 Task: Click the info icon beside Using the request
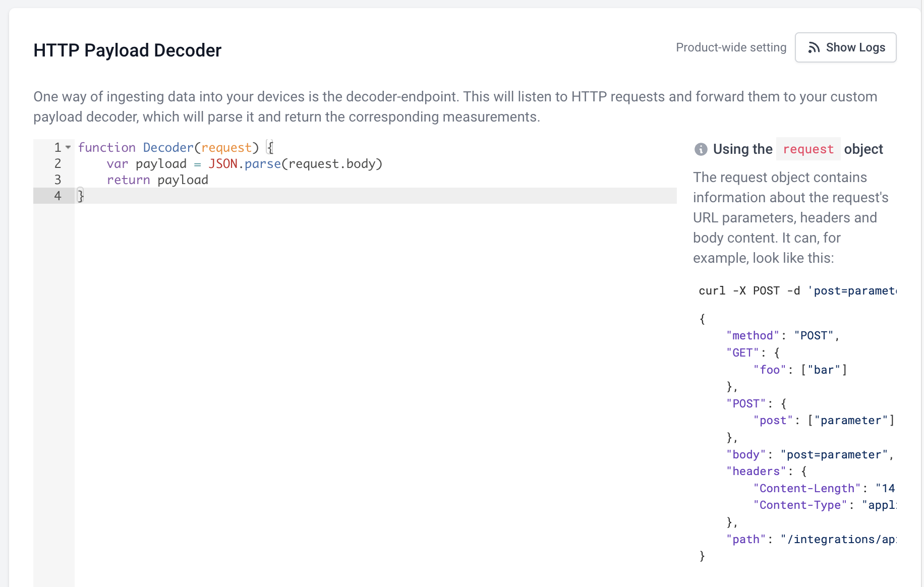[x=701, y=149]
